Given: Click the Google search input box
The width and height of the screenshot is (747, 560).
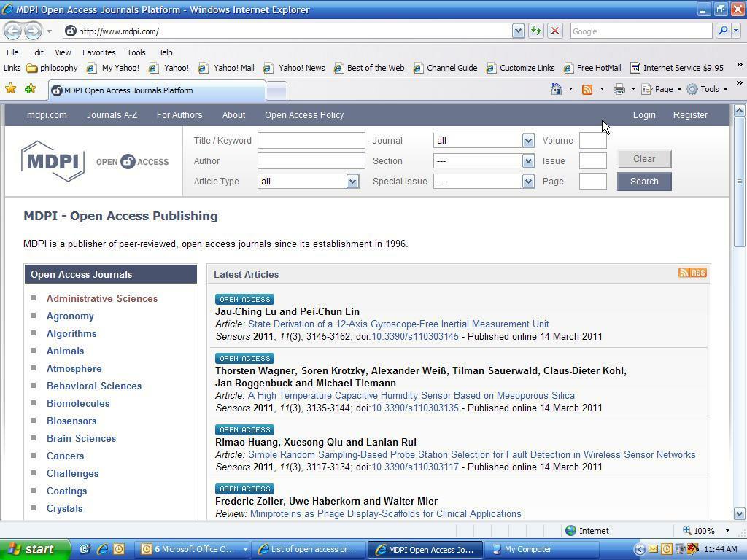Looking at the screenshot, I should tap(641, 31).
